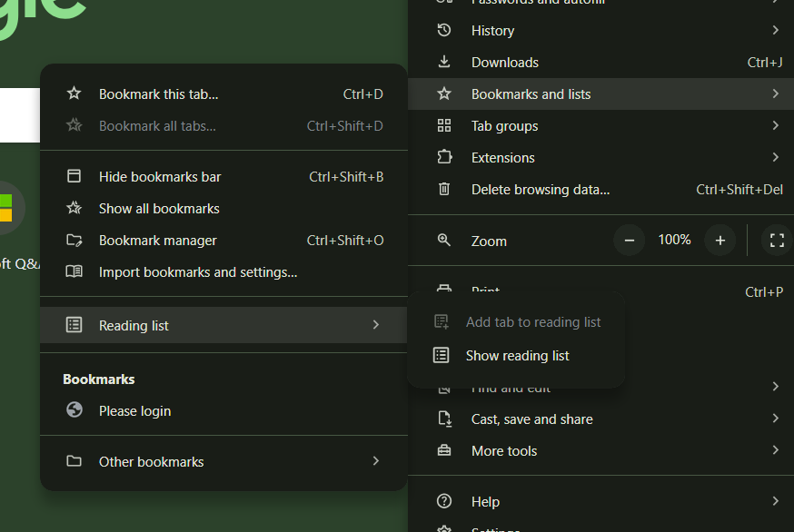Expand the Help submenu arrow

[x=775, y=501]
